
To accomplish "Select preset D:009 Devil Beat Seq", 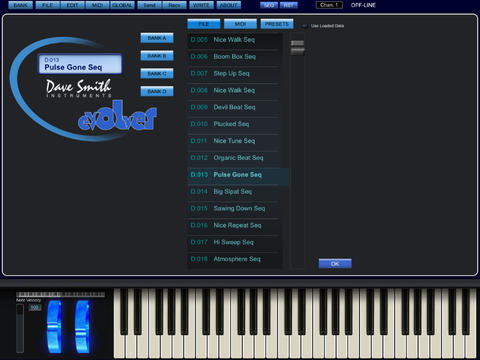I will click(x=234, y=107).
